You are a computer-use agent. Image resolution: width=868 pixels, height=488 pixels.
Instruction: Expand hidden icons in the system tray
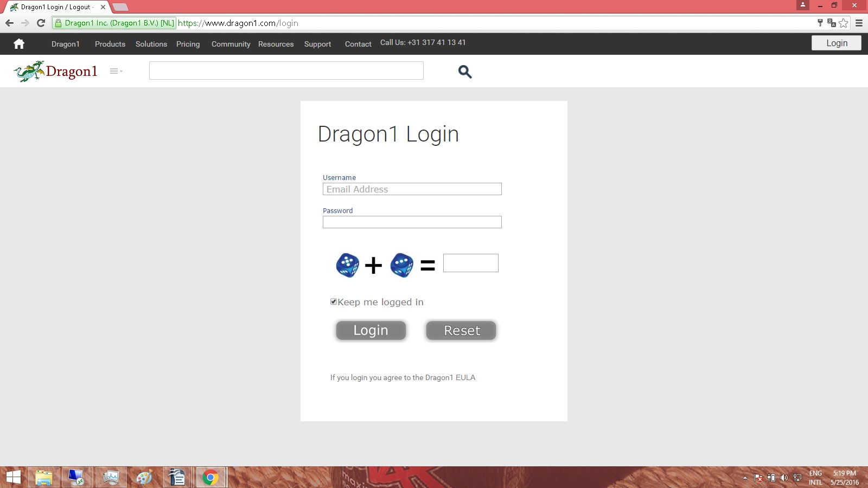pyautogui.click(x=744, y=478)
